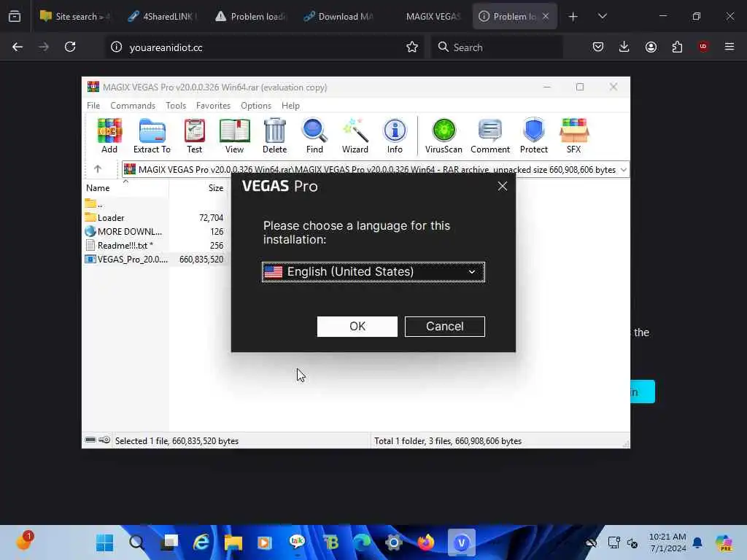Confirm language with the OK button
This screenshot has height=560, width=747.
357,327
